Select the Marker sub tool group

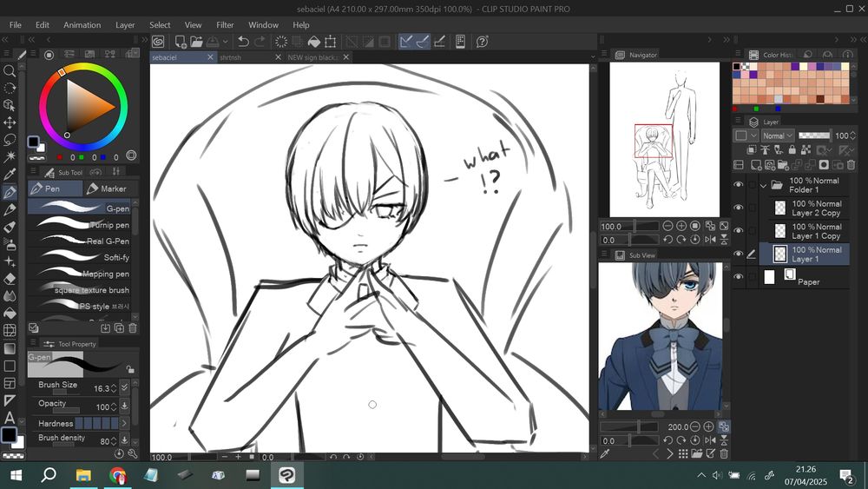click(x=108, y=188)
